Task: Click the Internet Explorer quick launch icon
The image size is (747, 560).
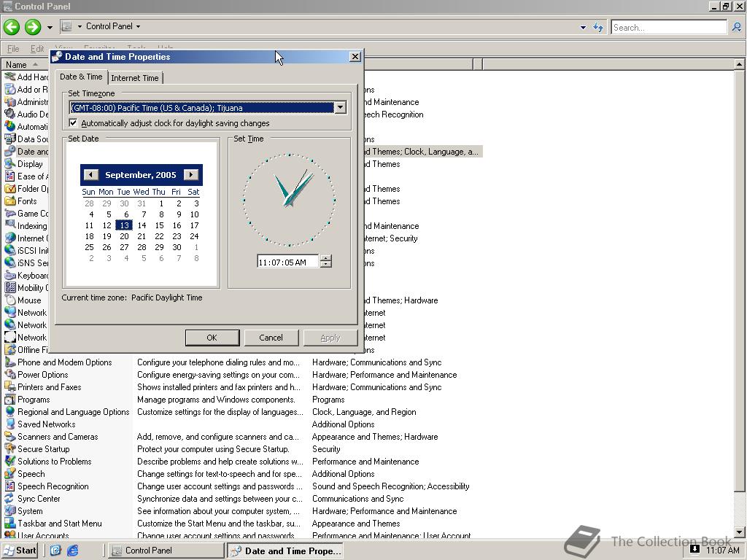Action: pyautogui.click(x=72, y=551)
